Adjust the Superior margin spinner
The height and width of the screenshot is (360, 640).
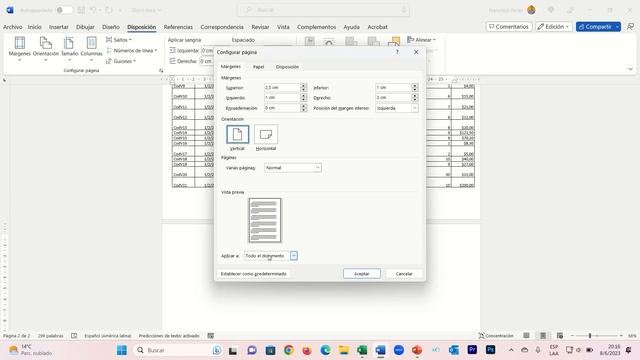pyautogui.click(x=303, y=87)
